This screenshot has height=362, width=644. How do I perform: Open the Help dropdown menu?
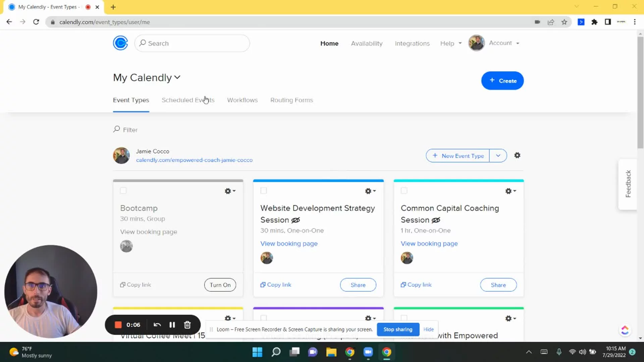[x=451, y=44]
